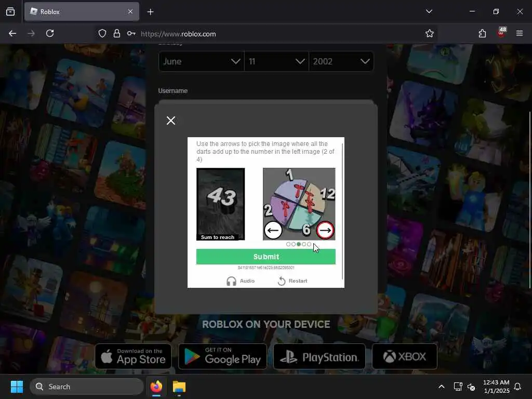Click the page vertical scrollbar
532x399 pixels.
click(530, 200)
